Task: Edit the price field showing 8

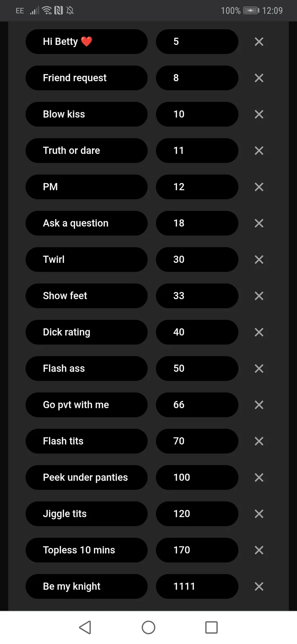Action: 197,78
